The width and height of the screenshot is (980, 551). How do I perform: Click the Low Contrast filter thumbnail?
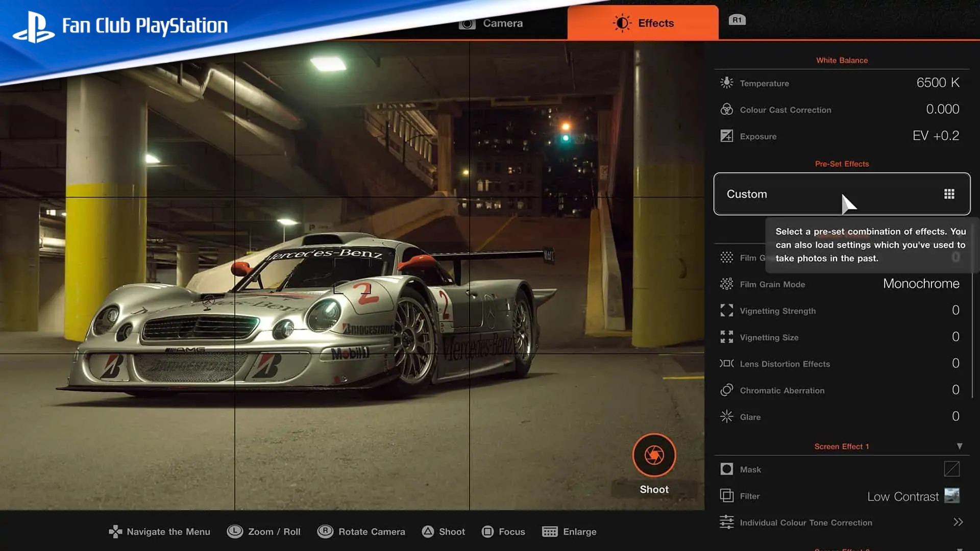(952, 495)
